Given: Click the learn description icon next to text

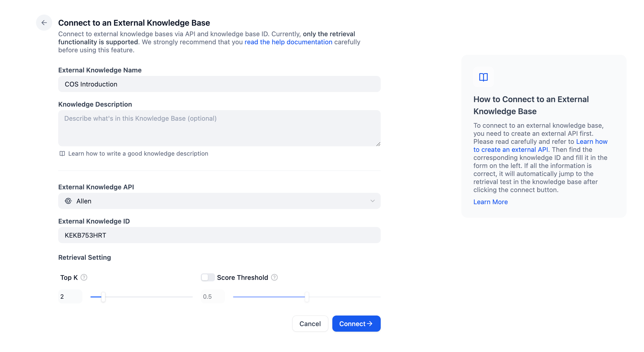Looking at the screenshot, I should pyautogui.click(x=62, y=154).
